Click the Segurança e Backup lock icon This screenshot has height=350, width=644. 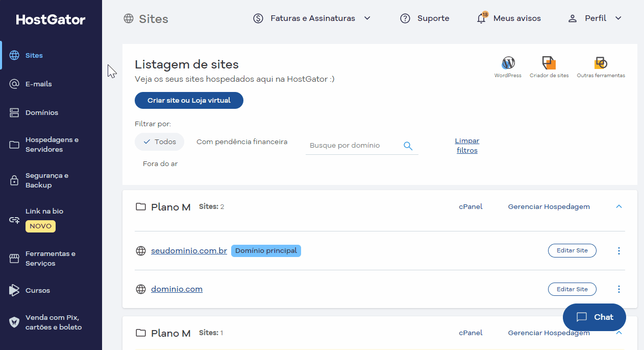tap(14, 180)
